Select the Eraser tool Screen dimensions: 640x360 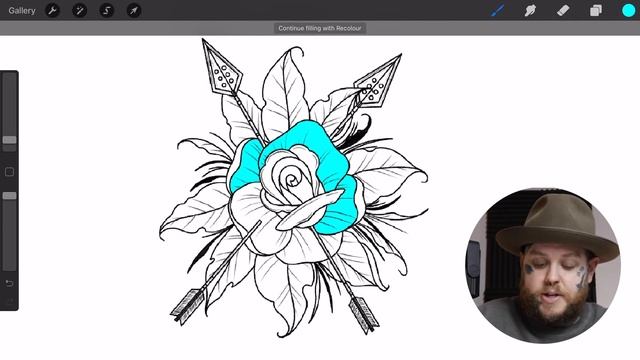point(563,11)
